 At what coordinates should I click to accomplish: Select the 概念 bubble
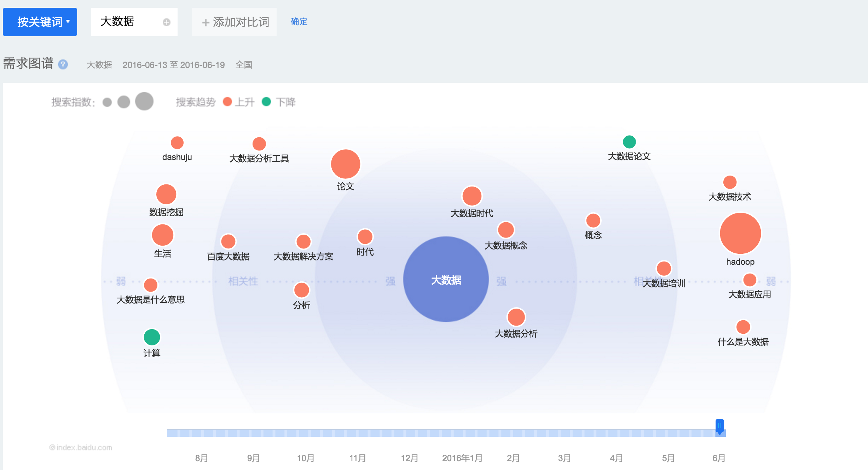(x=593, y=220)
